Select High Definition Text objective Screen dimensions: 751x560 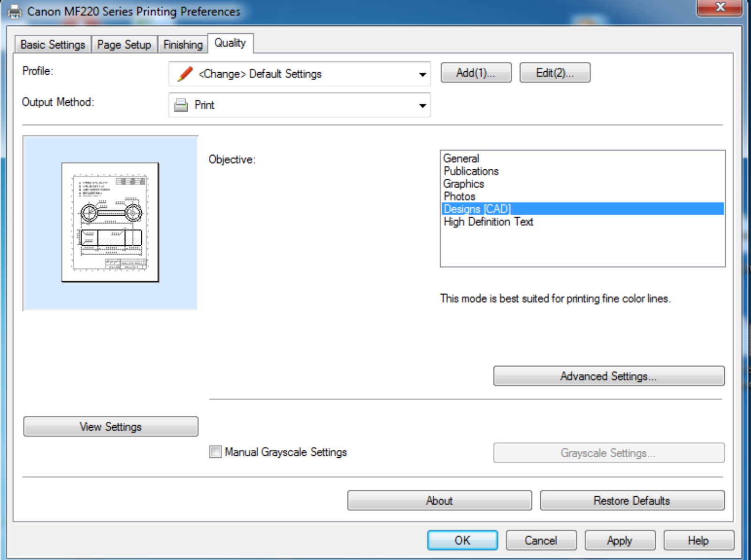582,221
